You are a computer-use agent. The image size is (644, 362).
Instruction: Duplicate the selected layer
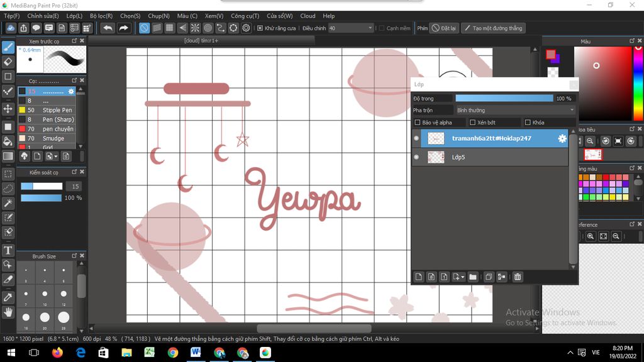coord(489,277)
